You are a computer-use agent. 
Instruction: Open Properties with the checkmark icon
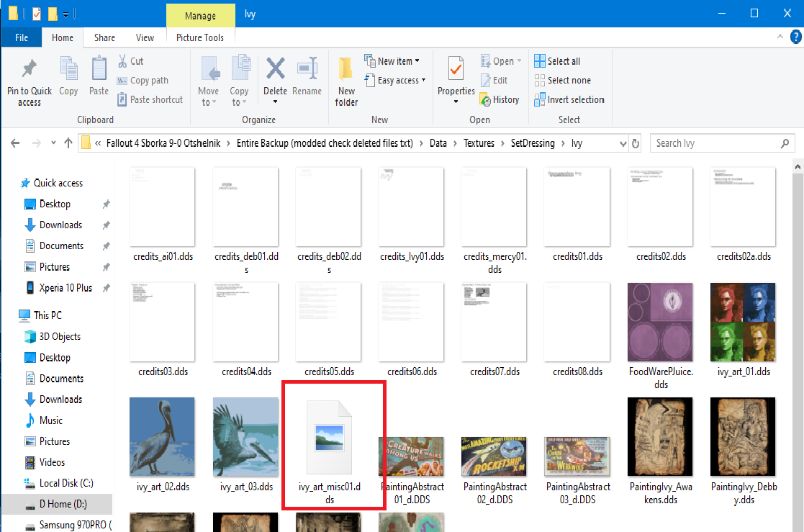[x=456, y=70]
